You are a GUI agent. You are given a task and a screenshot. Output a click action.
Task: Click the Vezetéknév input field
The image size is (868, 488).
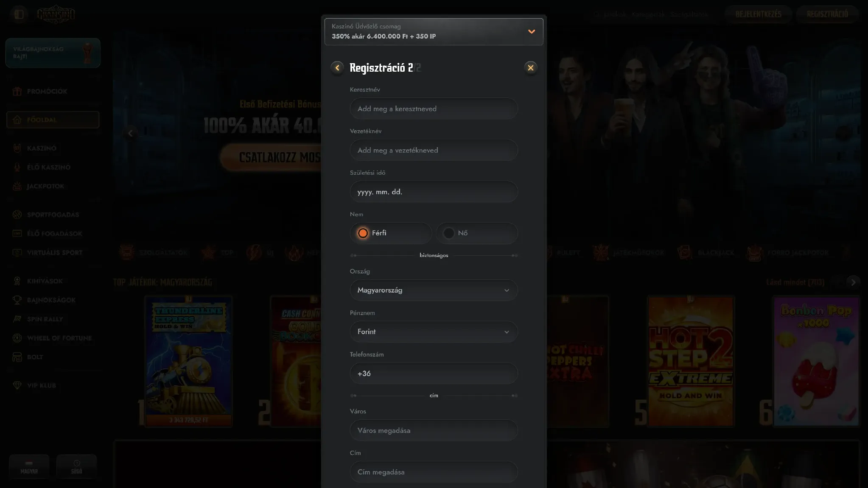[434, 150]
